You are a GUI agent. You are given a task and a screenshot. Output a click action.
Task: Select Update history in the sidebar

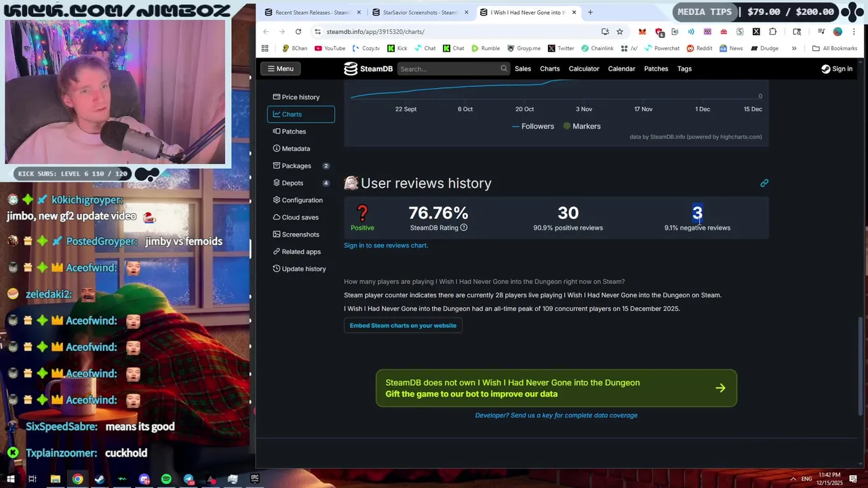click(x=301, y=268)
